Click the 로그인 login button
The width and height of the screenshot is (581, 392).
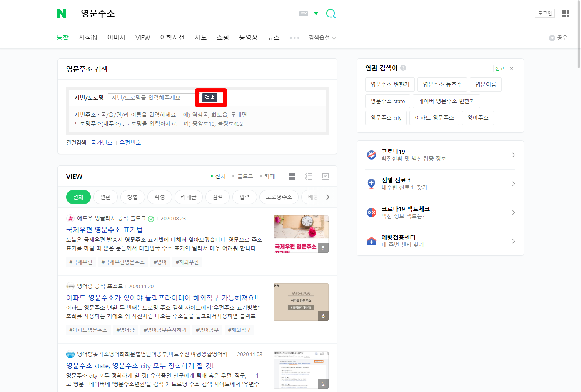click(545, 13)
